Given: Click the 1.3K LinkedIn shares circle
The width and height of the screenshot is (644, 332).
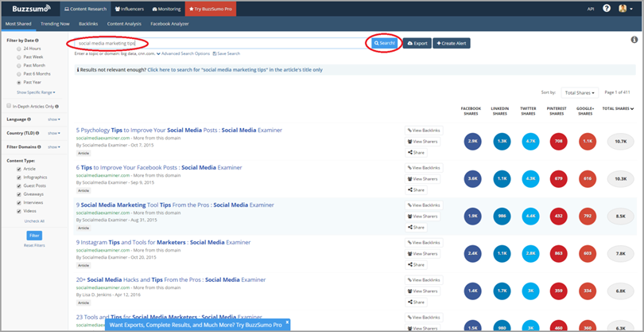Looking at the screenshot, I should point(501,141).
